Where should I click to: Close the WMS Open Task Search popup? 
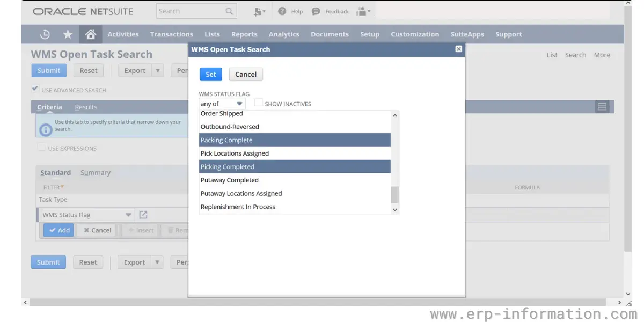coord(458,49)
